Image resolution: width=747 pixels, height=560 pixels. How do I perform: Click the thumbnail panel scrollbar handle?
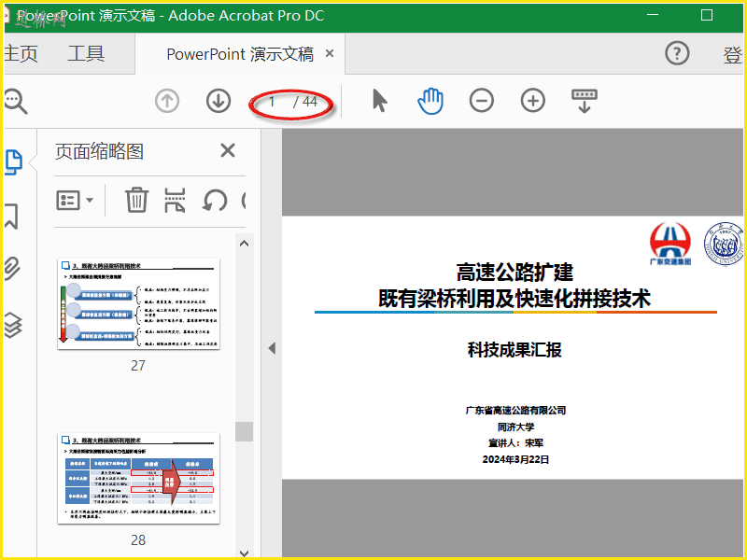pos(244,431)
